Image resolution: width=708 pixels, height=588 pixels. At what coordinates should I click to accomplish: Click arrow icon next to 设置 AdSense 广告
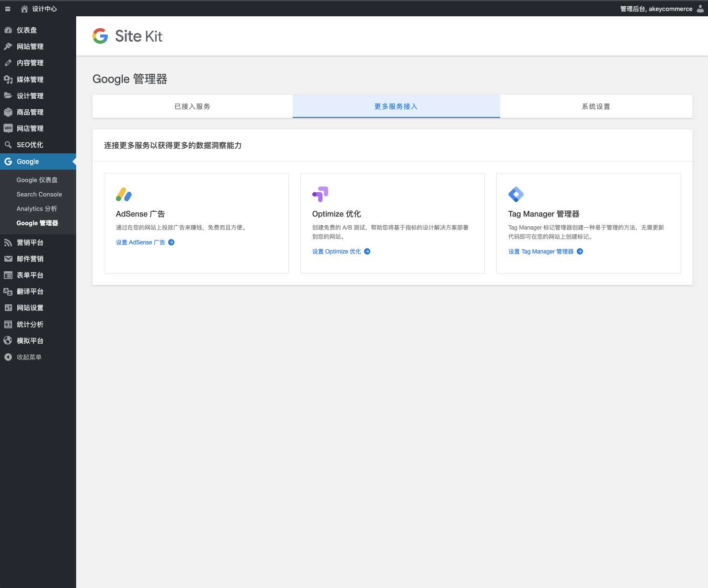tap(171, 242)
